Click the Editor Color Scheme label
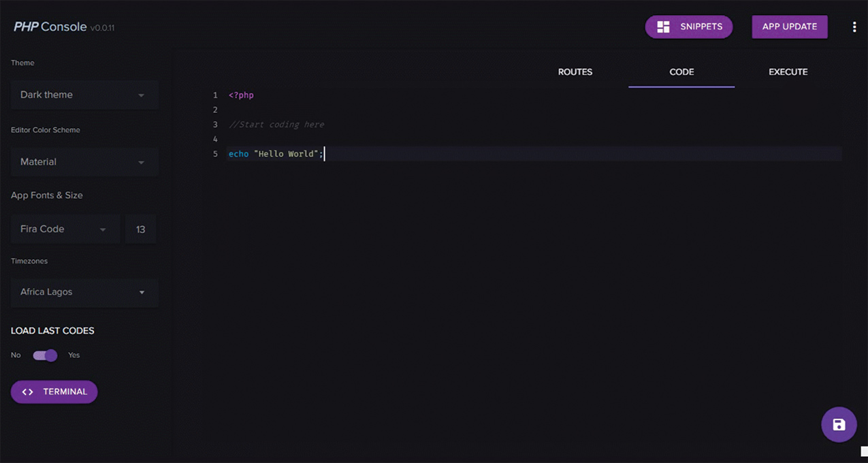 tap(46, 130)
